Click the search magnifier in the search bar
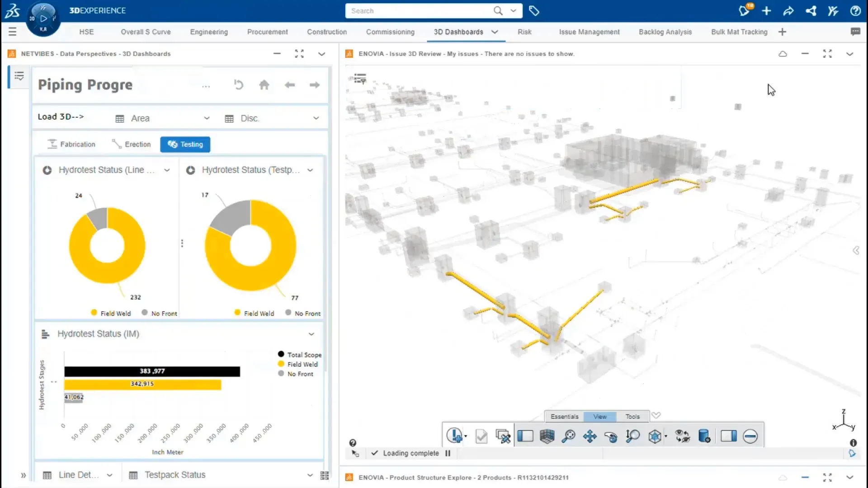Viewport: 868px width, 488px height. (x=498, y=11)
